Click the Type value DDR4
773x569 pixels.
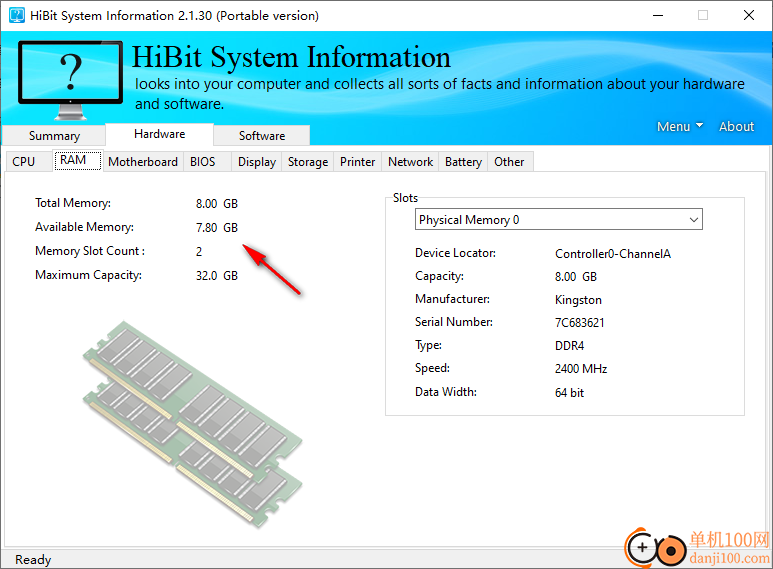[x=569, y=346]
